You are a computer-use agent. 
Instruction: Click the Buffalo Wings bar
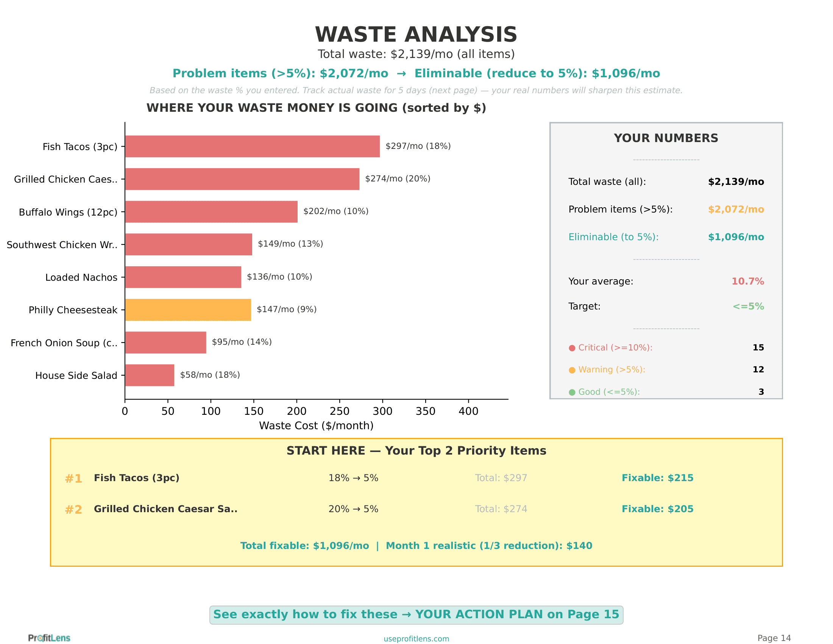pos(211,212)
